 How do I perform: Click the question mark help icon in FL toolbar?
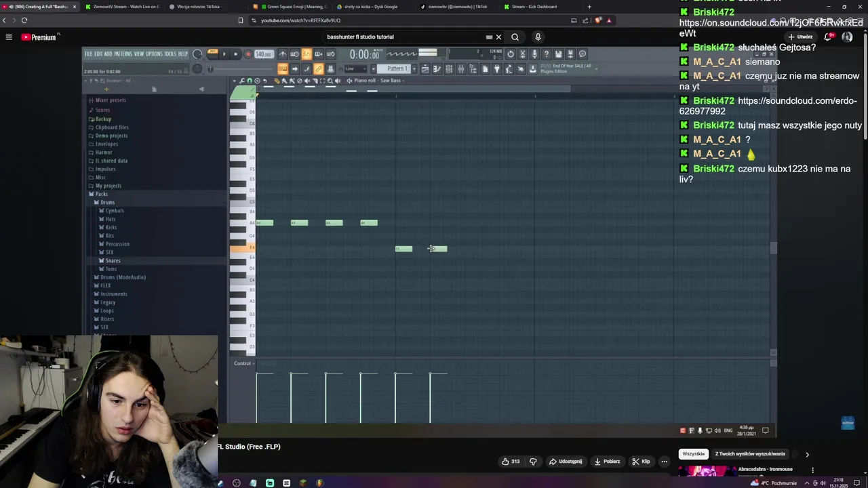coord(547,54)
